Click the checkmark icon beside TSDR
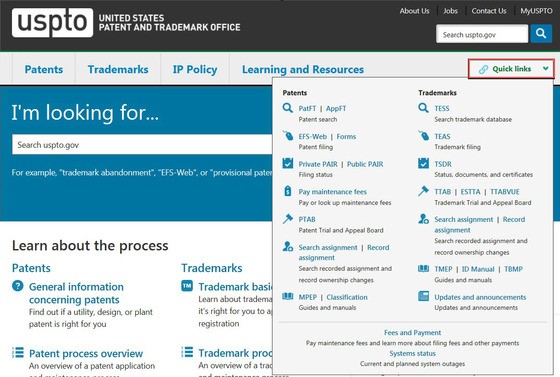This screenshot has height=377, width=560. tap(423, 163)
